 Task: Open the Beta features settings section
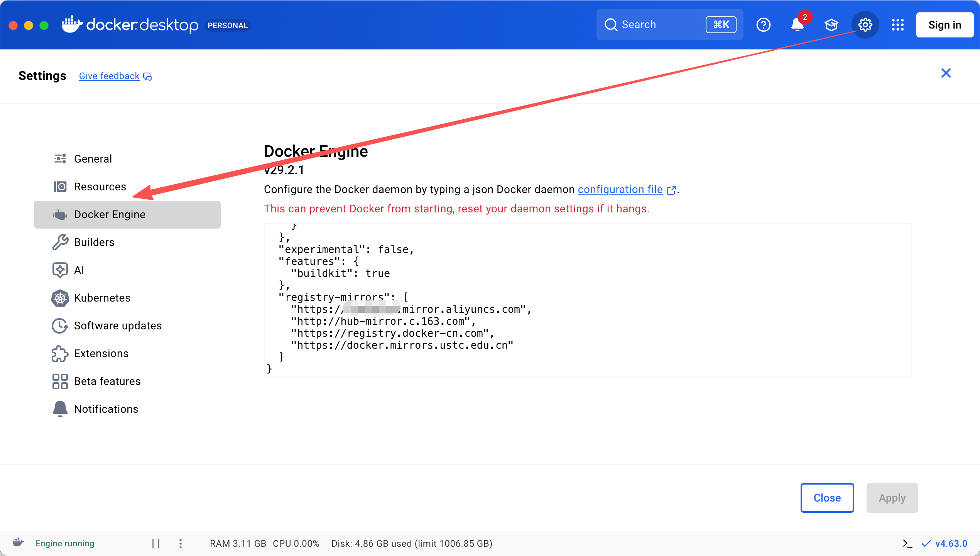(x=127, y=381)
